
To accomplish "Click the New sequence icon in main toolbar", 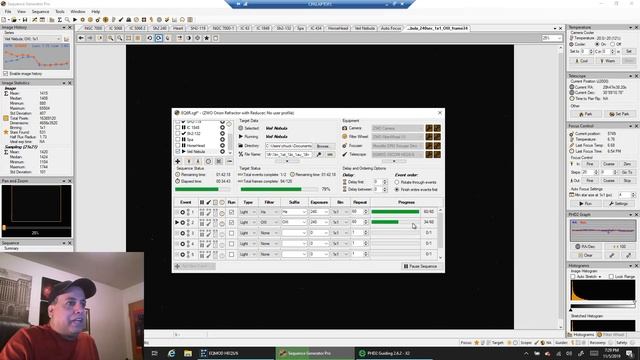I will 4,20.
